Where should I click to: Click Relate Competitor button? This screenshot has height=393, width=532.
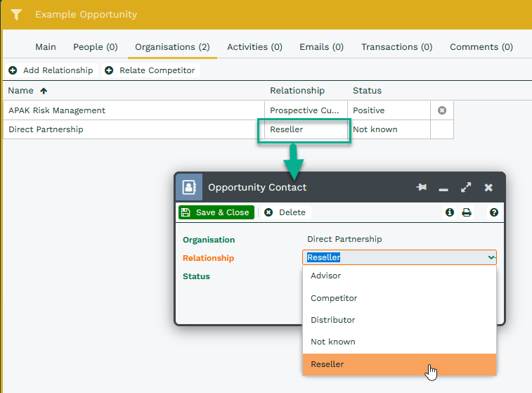pyautogui.click(x=150, y=70)
